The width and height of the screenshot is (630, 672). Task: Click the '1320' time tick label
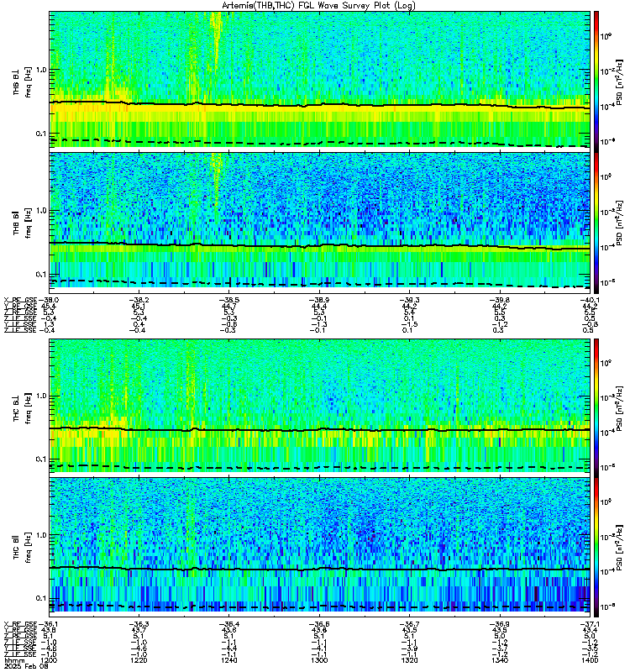pos(409,660)
